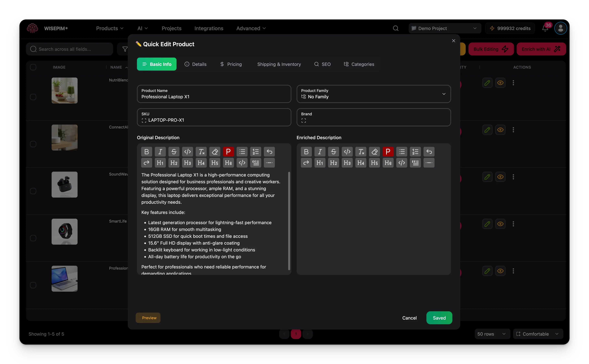Insert a bullet list in Original Description
The height and width of the screenshot is (364, 589).
tap(242, 152)
